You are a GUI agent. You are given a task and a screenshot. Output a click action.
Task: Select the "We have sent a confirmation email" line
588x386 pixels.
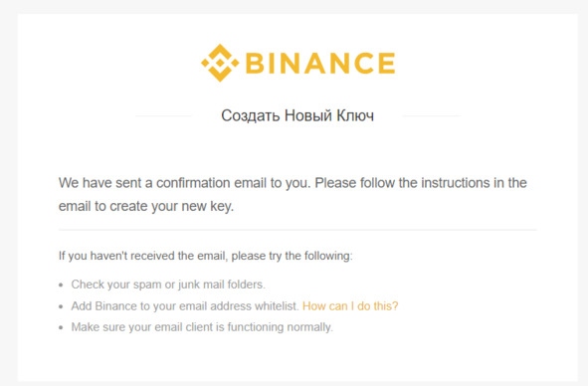pos(293,183)
